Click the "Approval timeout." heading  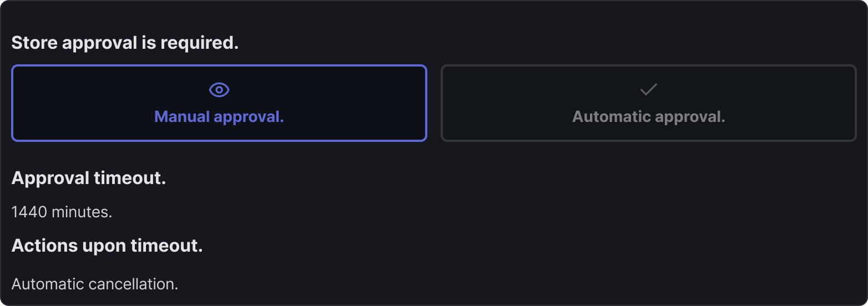click(89, 178)
